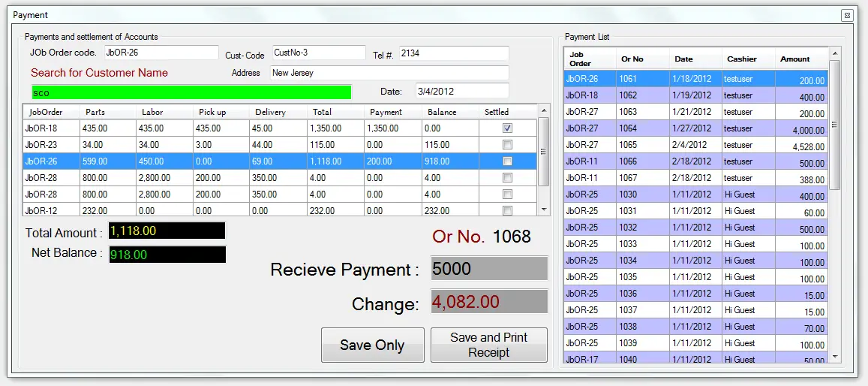Click the Pick up column header
The height and width of the screenshot is (386, 868).
221,112
